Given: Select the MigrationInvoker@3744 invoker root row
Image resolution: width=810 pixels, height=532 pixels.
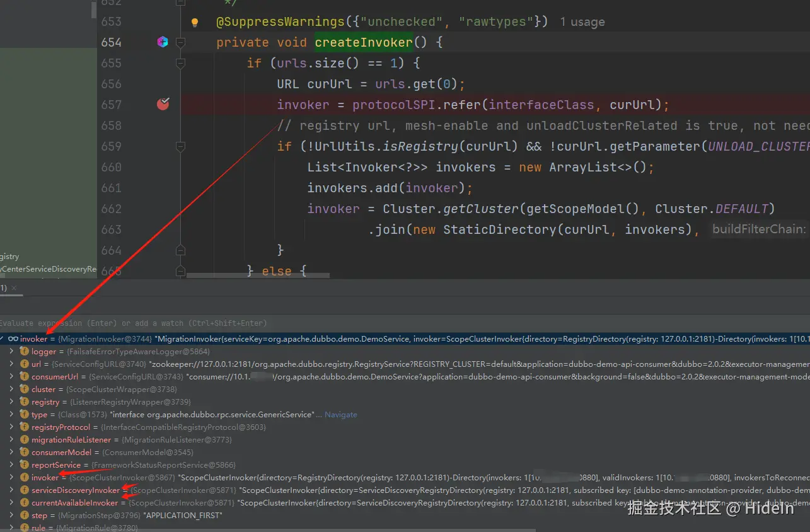Looking at the screenshot, I should [405, 339].
